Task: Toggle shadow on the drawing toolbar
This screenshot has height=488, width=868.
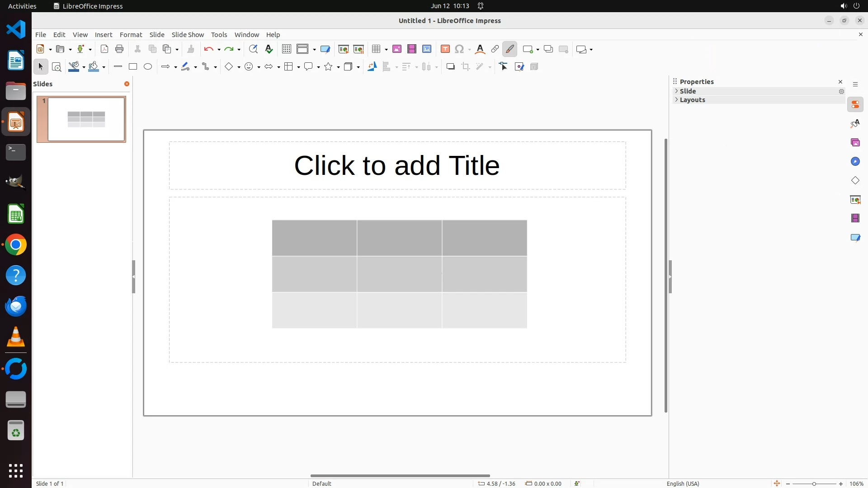Action: pyautogui.click(x=450, y=67)
